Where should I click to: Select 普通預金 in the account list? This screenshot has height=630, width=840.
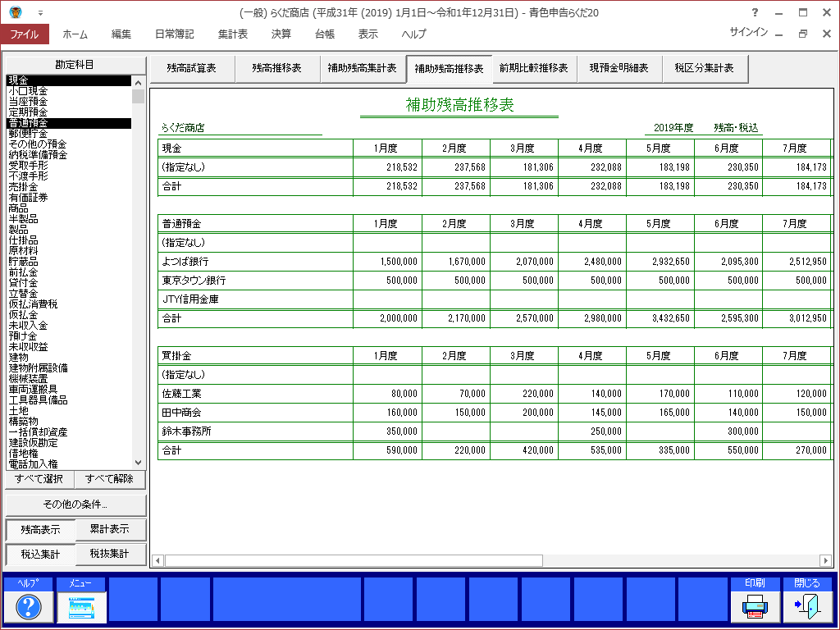(x=69, y=123)
